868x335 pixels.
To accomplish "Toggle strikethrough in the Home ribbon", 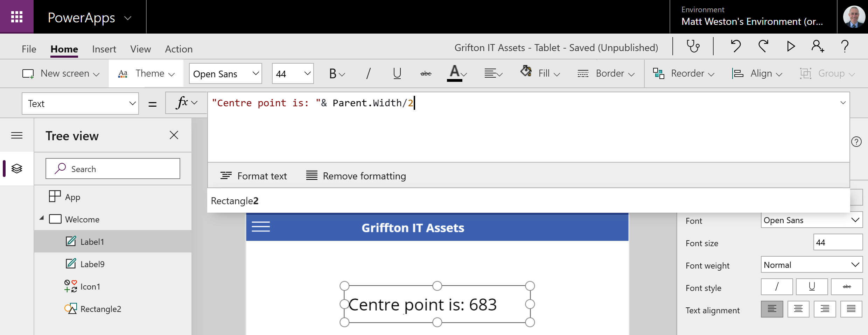I will (426, 73).
